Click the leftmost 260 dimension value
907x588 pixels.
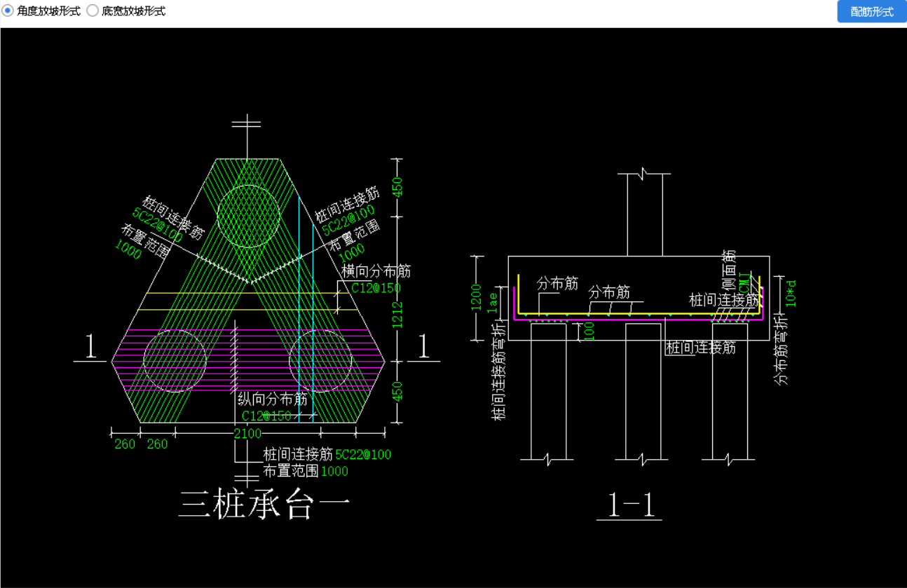point(125,444)
